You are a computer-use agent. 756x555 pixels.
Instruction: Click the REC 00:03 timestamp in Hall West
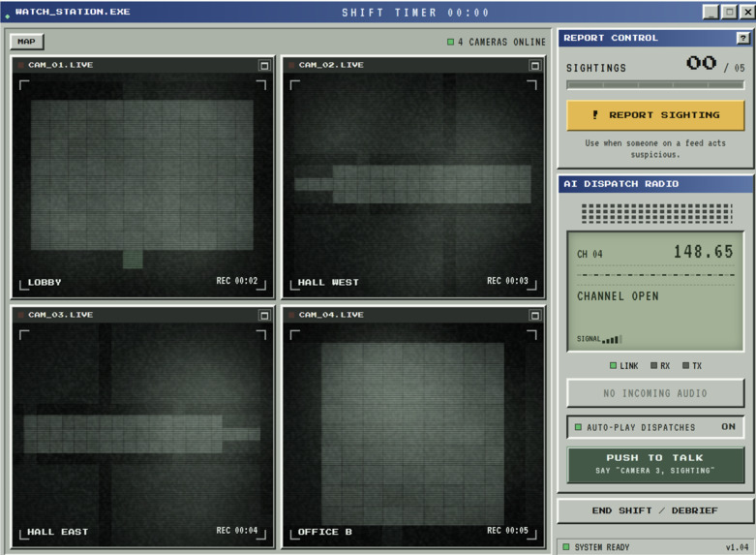click(x=507, y=281)
